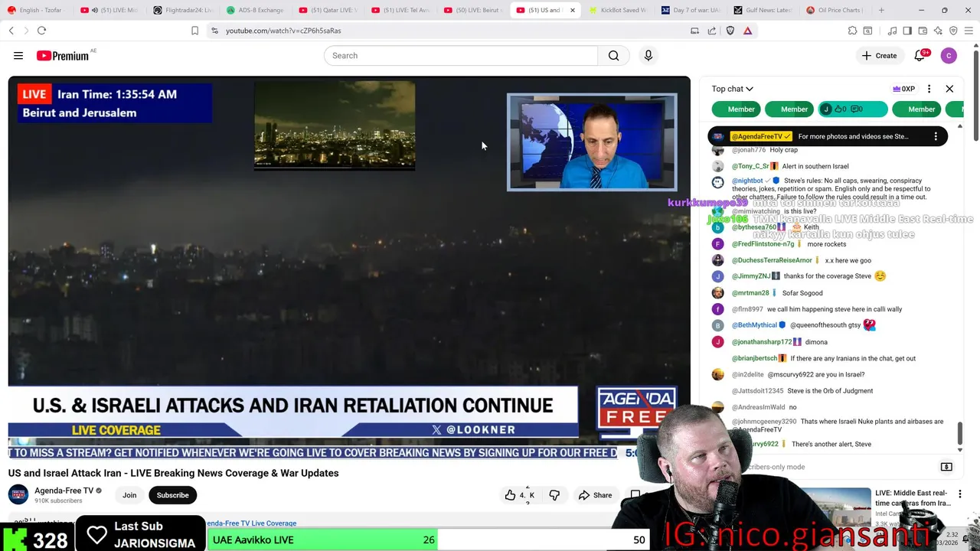Image resolution: width=980 pixels, height=551 pixels.
Task: Open LIVE: Middle East real-time cameras video
Action: 913,498
